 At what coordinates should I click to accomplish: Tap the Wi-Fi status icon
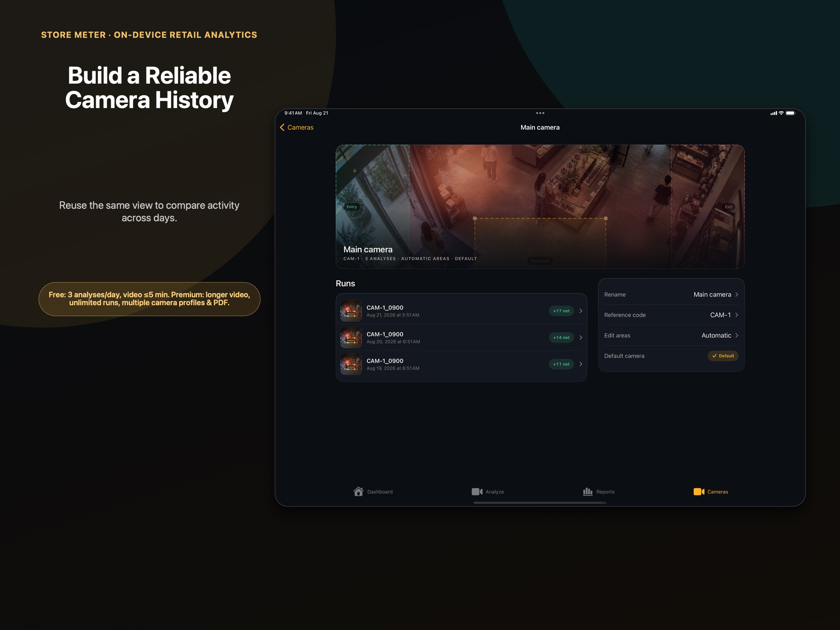(781, 113)
